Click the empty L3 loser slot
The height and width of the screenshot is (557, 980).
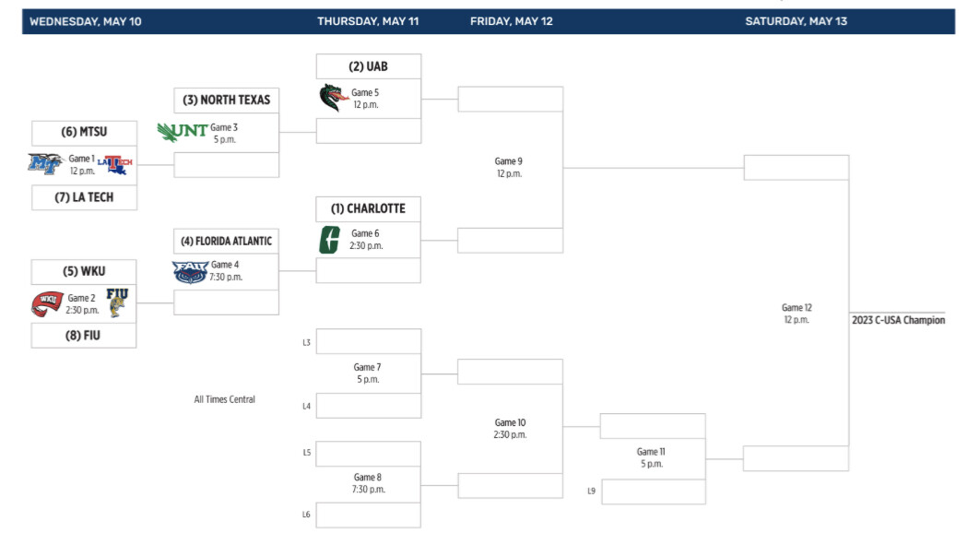point(368,342)
